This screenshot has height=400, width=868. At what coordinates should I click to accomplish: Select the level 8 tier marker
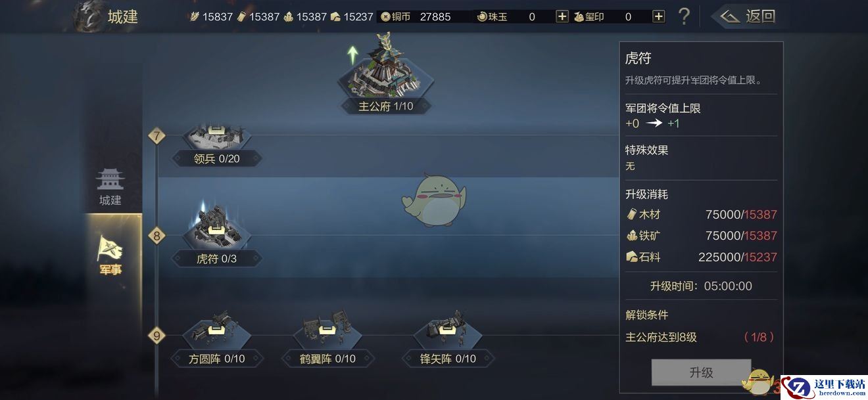click(x=156, y=235)
